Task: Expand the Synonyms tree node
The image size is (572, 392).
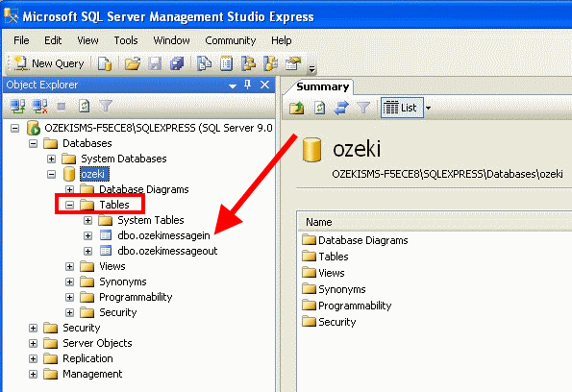Action: point(69,282)
